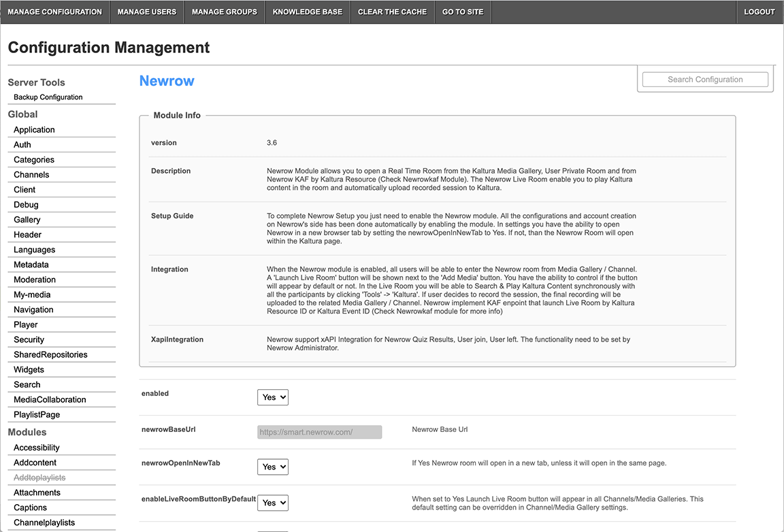
Task: Click the Module Info legend
Action: tap(177, 115)
